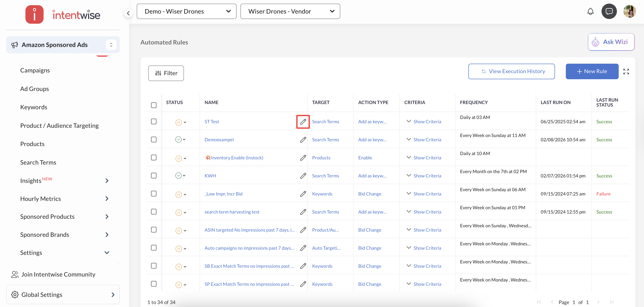The width and height of the screenshot is (644, 307).
Task: Click the fullscreen expand icon
Action: pyautogui.click(x=626, y=72)
